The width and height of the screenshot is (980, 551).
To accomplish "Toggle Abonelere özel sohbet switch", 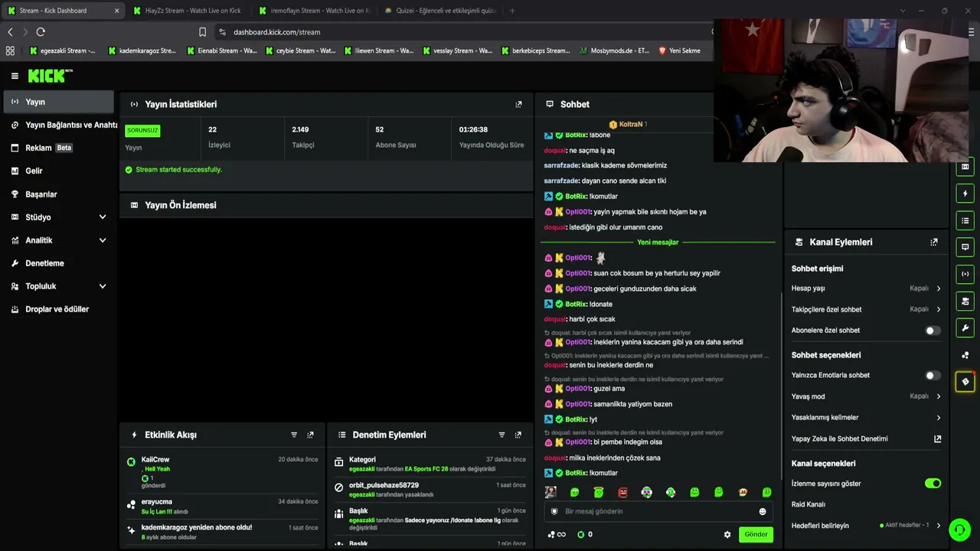I will (933, 331).
